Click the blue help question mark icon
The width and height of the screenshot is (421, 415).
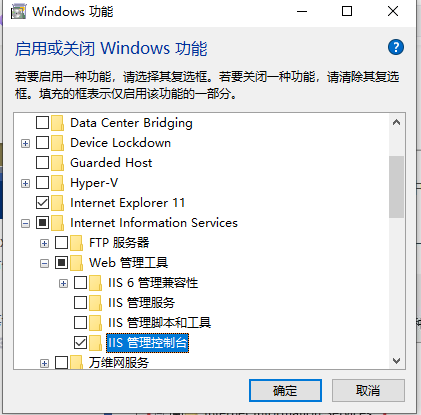click(396, 47)
